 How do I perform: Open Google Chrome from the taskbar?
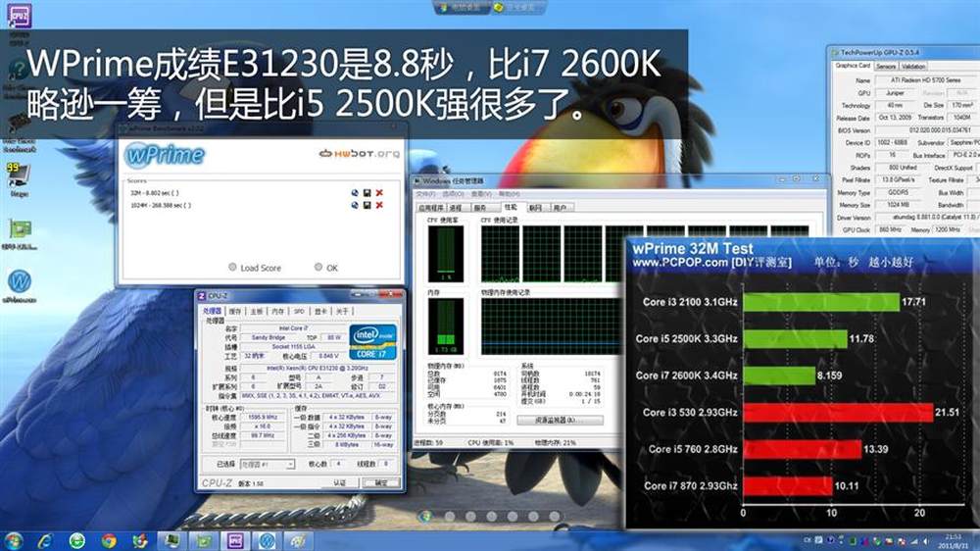tap(109, 540)
